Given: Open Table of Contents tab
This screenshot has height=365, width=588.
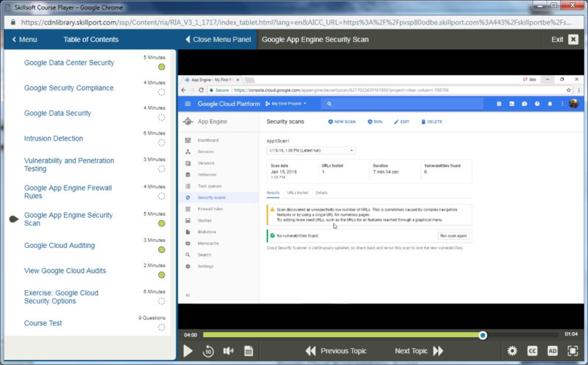Looking at the screenshot, I should pyautogui.click(x=90, y=40).
